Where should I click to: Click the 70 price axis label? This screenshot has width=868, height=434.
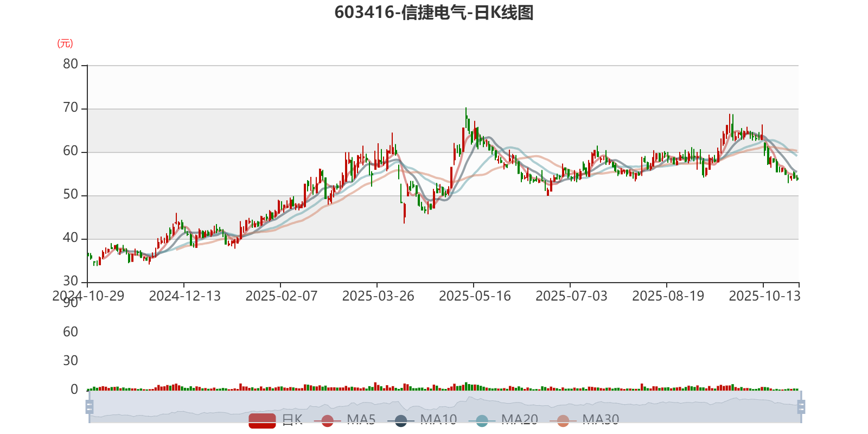(x=71, y=108)
